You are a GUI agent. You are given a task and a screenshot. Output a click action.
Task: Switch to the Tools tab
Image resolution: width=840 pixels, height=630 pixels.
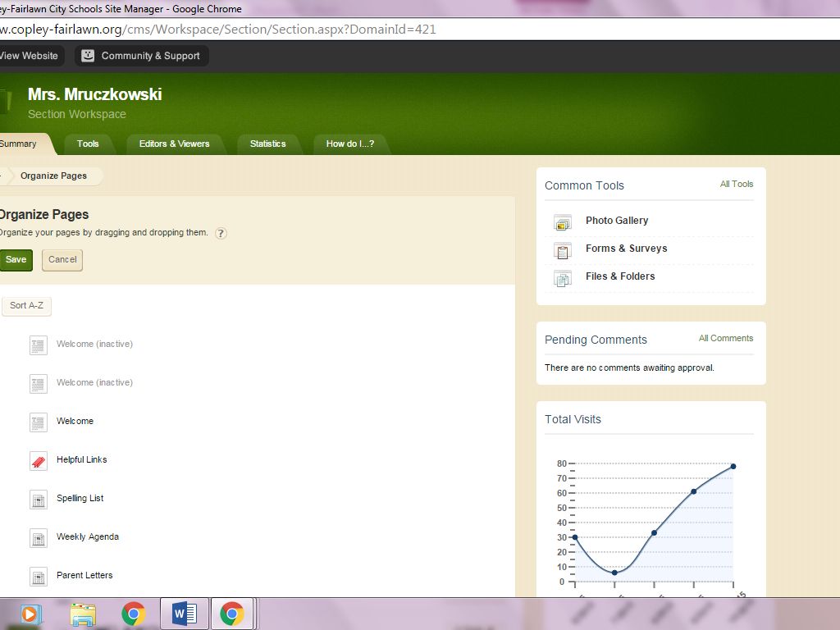coord(88,144)
